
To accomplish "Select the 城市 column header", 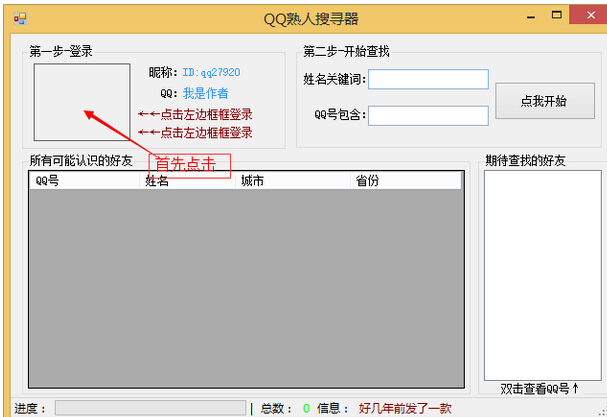I will click(x=293, y=181).
